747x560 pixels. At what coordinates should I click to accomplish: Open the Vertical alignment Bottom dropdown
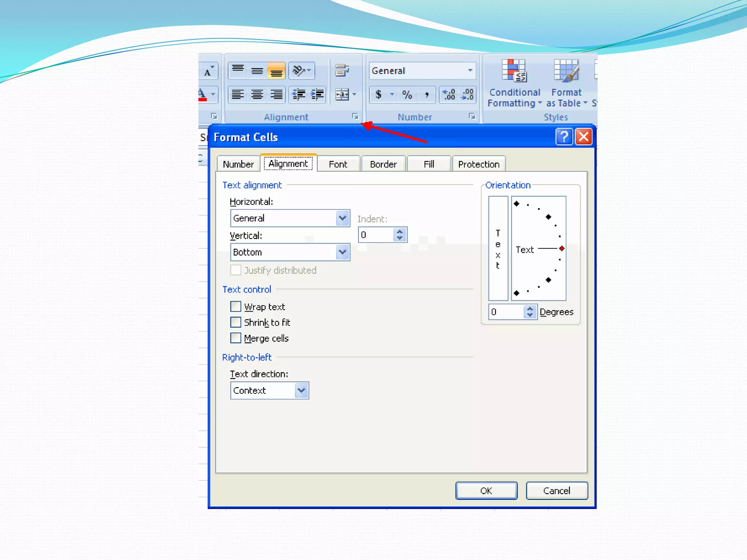click(x=342, y=252)
